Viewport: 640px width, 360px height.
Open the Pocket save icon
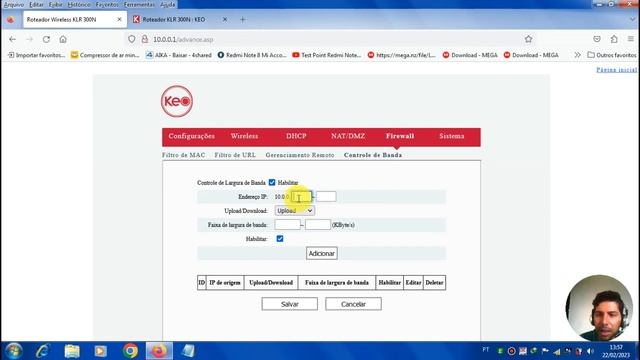(597, 39)
